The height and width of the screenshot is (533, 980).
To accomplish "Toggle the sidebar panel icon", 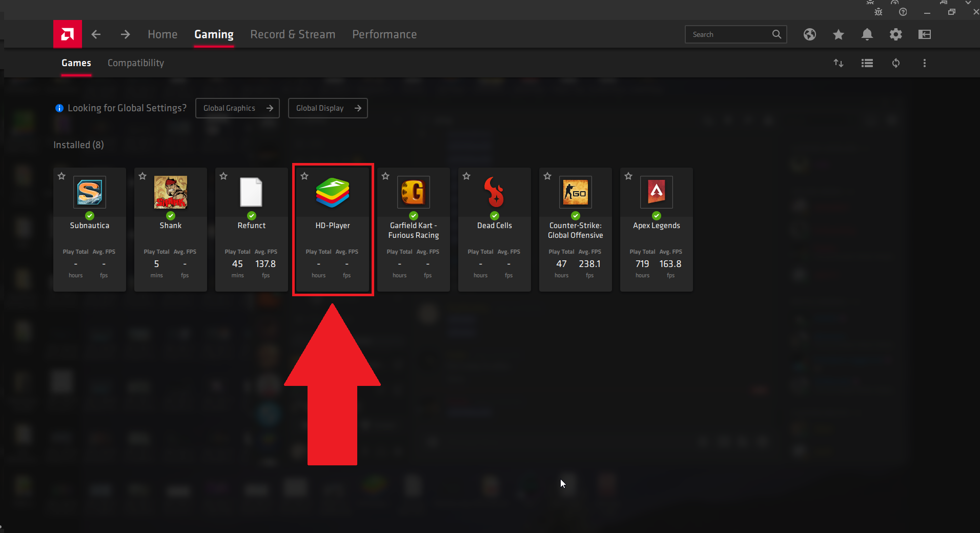I will [925, 34].
